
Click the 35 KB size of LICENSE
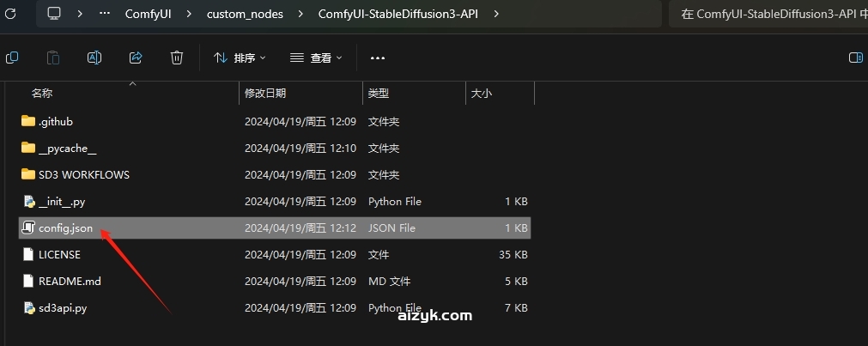pos(513,255)
